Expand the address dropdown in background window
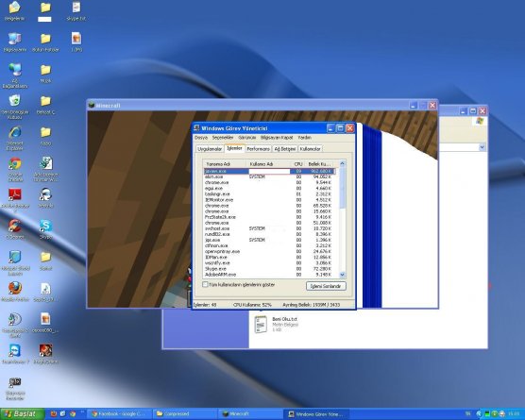The height and width of the screenshot is (420, 525). [x=482, y=147]
